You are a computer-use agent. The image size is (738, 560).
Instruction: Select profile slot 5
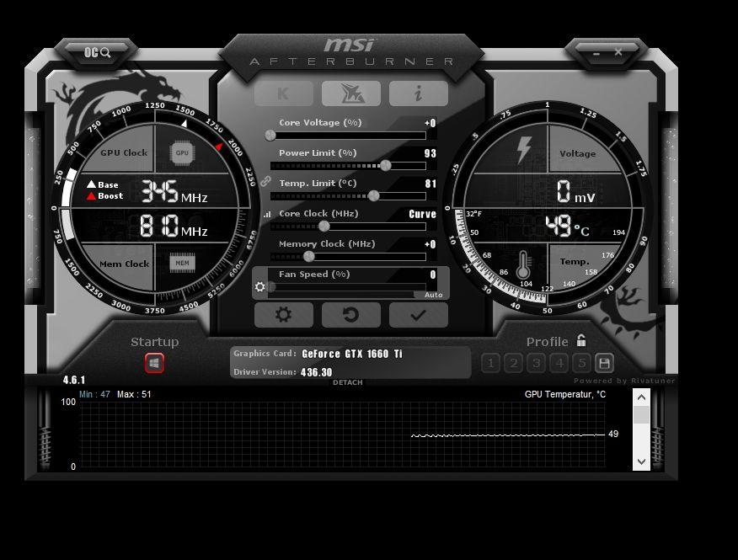(x=582, y=363)
